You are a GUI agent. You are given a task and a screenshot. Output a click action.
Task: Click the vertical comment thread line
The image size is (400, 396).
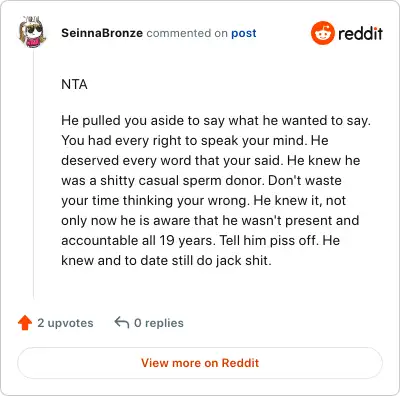point(33,173)
